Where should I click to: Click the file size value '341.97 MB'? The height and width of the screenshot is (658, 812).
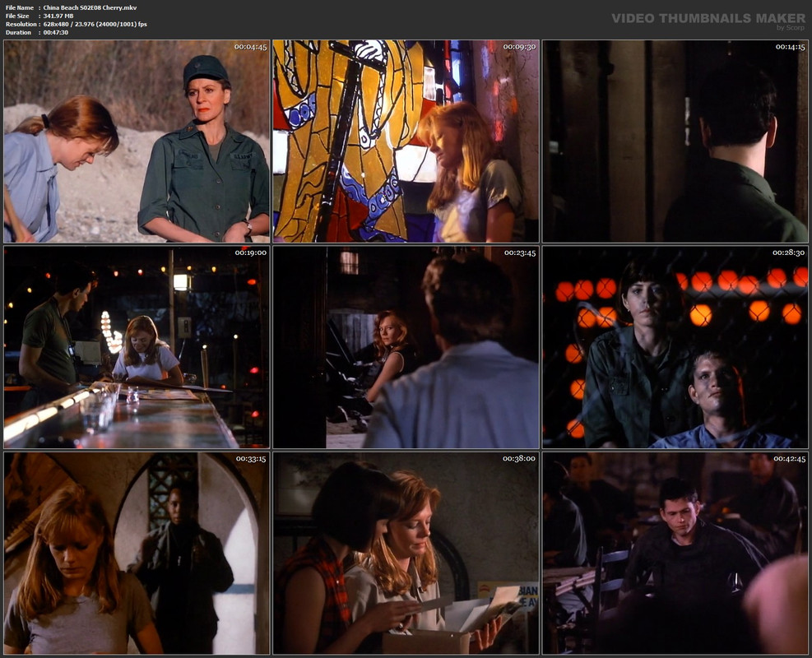click(x=58, y=16)
